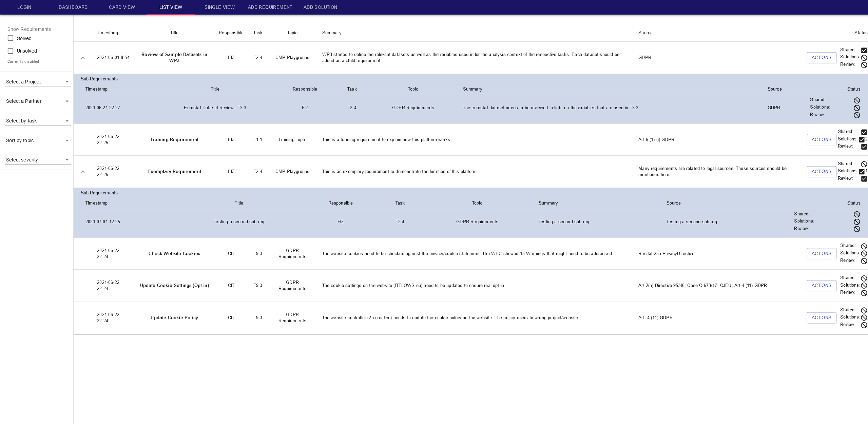Click Review blocked icon of Check Website Cookies

[x=864, y=261]
